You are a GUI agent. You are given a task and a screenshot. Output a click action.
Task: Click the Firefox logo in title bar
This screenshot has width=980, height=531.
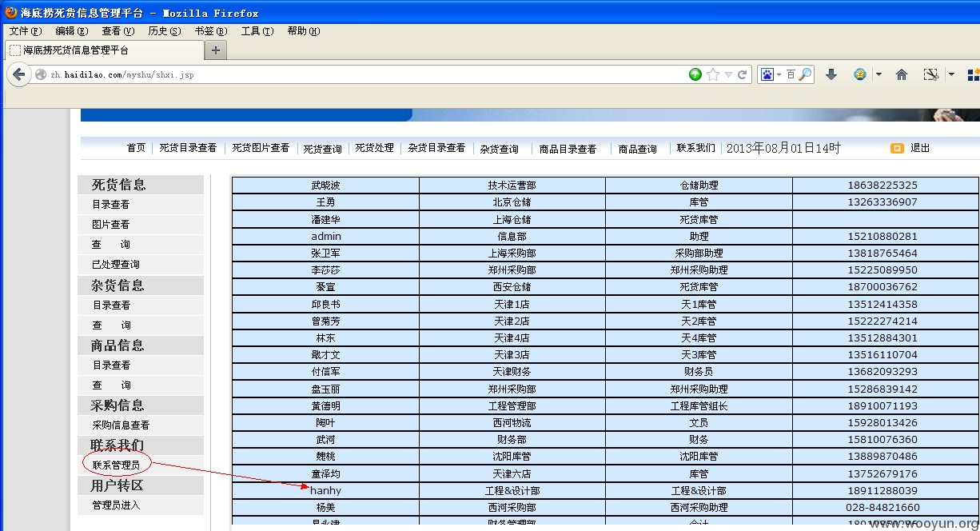10,13
